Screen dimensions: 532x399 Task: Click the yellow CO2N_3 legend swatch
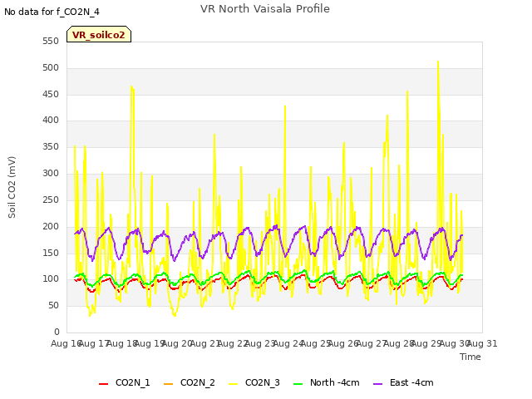pos(233,384)
